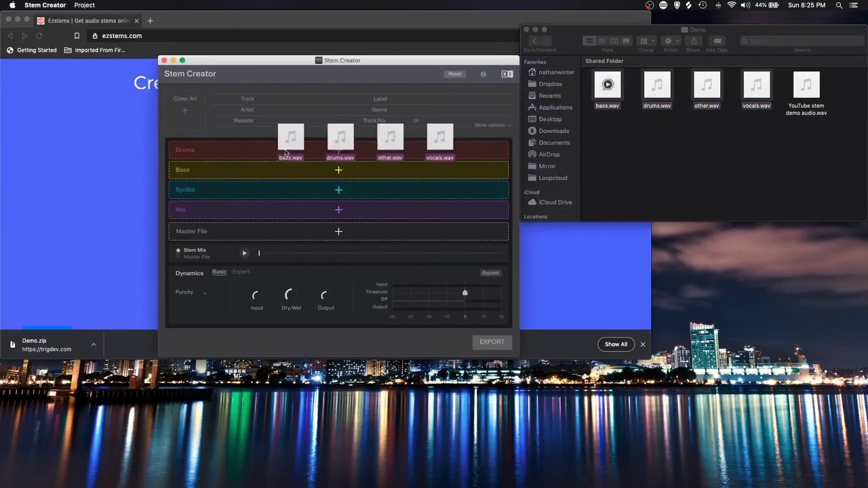Select other.wav in Finder Demo window

click(707, 90)
